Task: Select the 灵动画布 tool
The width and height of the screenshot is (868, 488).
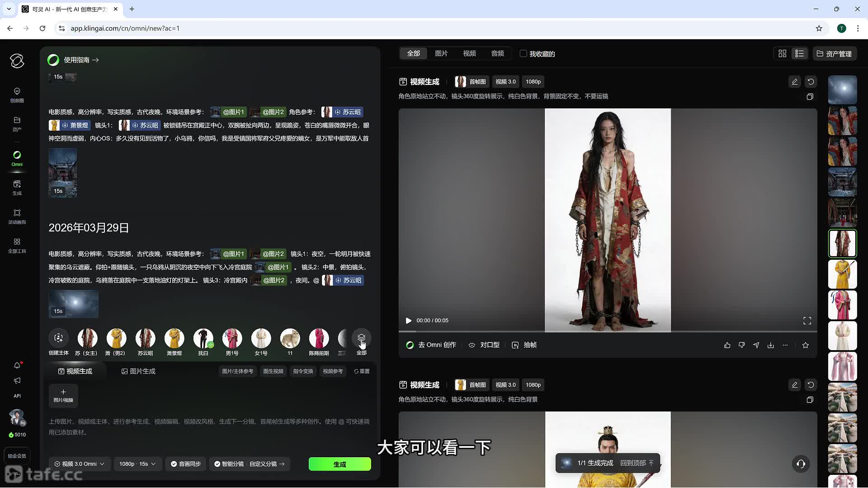Action: coord(17,216)
